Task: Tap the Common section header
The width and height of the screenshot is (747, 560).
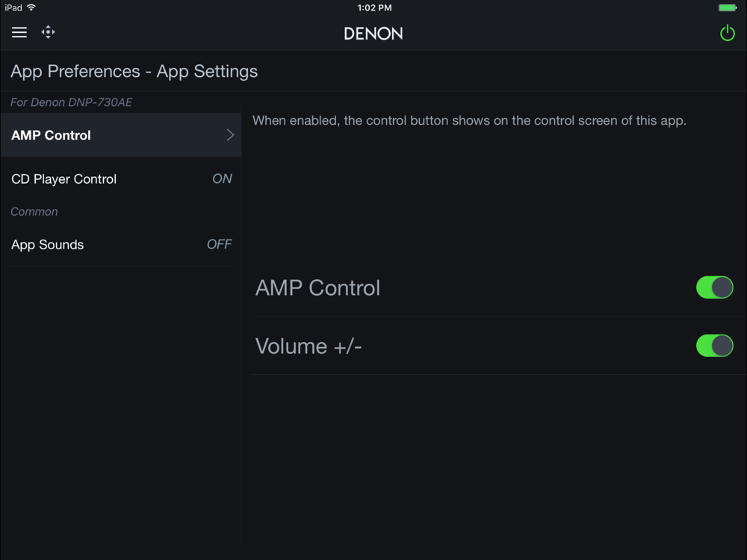Action: [34, 211]
